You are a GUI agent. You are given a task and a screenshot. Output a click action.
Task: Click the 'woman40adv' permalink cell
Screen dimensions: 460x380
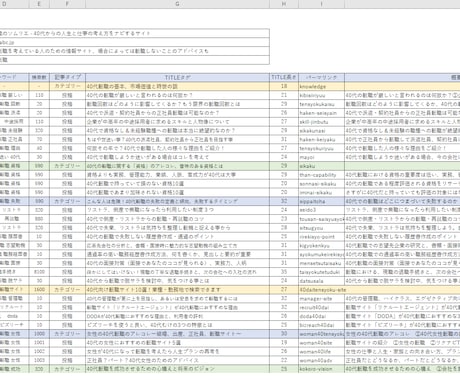[322, 360]
